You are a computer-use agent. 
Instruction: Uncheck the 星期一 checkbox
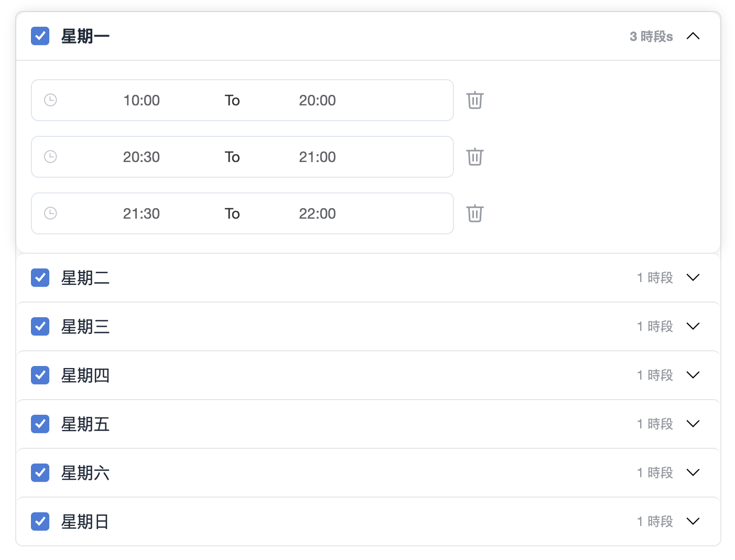[x=40, y=36]
